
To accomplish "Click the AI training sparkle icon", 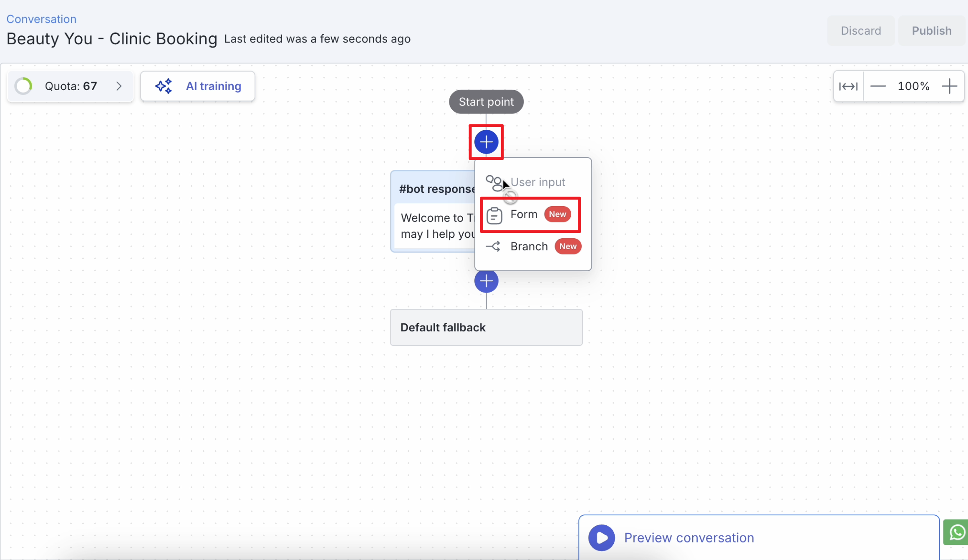I will coord(164,86).
